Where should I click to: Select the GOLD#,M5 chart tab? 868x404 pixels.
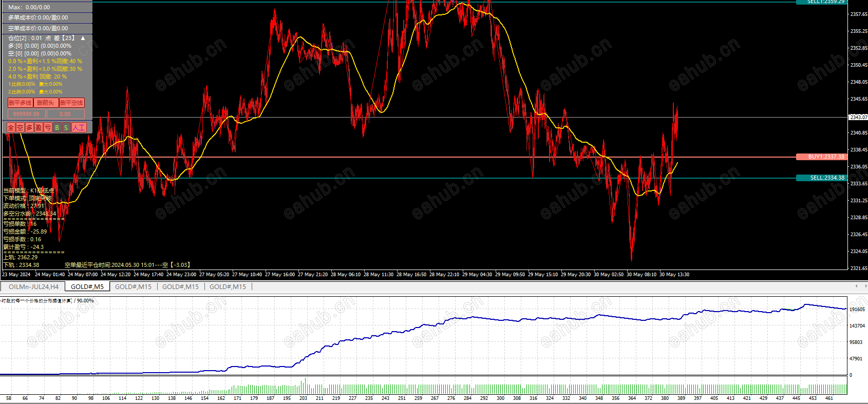click(87, 287)
